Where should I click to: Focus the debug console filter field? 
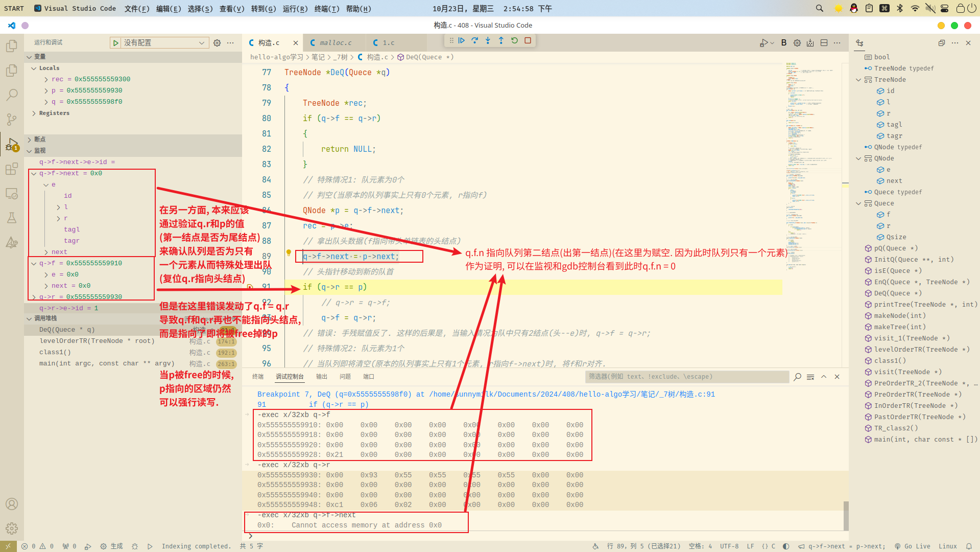tap(687, 377)
